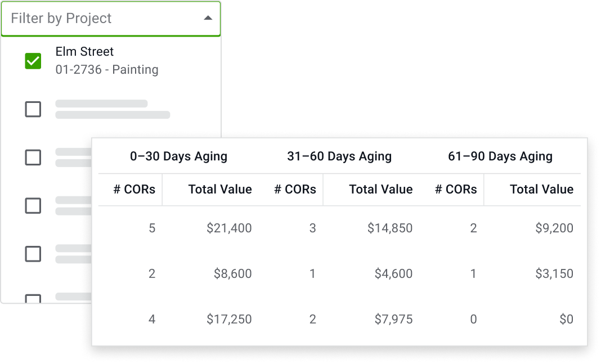Select the $17,250 value cell
This screenshot has width=601, height=364.
229,320
